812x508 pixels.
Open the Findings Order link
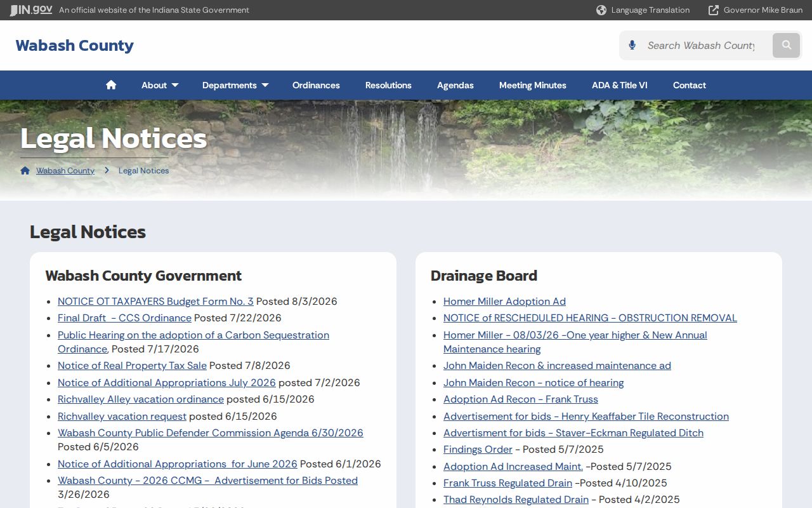click(x=478, y=450)
